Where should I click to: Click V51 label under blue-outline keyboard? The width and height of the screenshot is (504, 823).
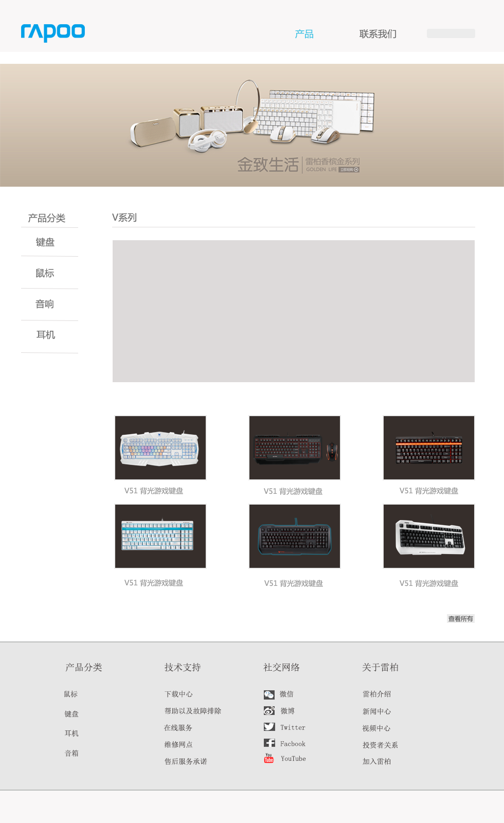(x=294, y=583)
